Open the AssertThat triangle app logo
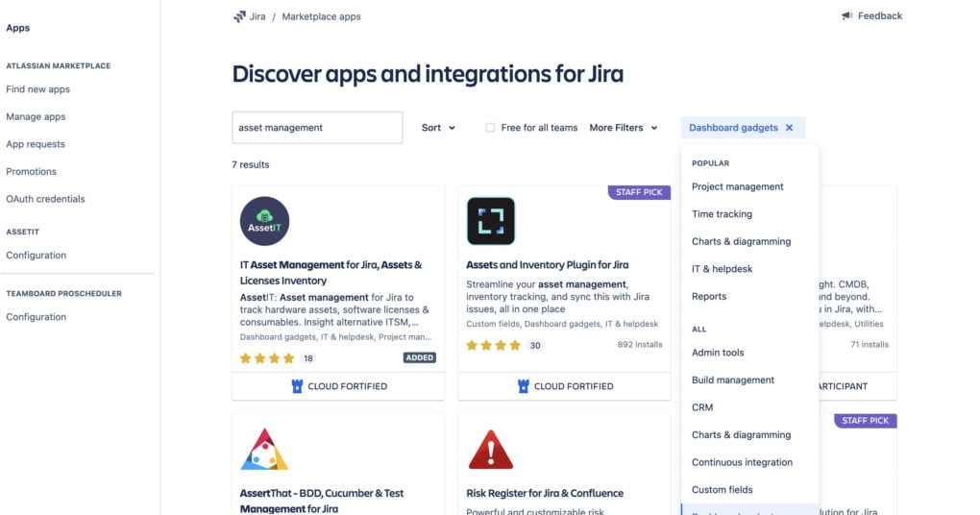Image resolution: width=980 pixels, height=515 pixels. tap(264, 450)
